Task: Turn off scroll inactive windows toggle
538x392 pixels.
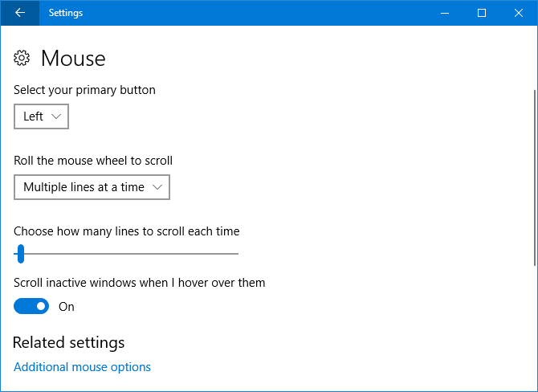Action: tap(31, 306)
